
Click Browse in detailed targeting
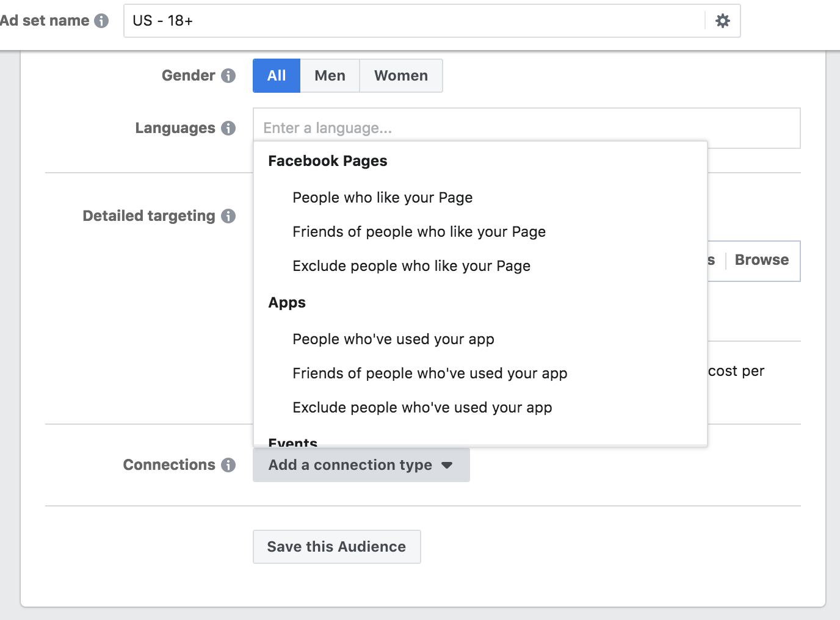coord(762,260)
